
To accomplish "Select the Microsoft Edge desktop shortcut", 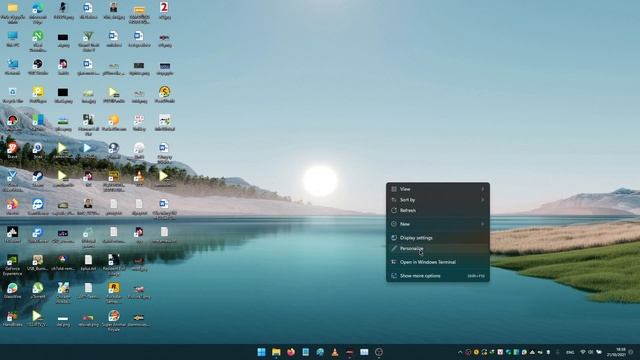I will point(38,13).
